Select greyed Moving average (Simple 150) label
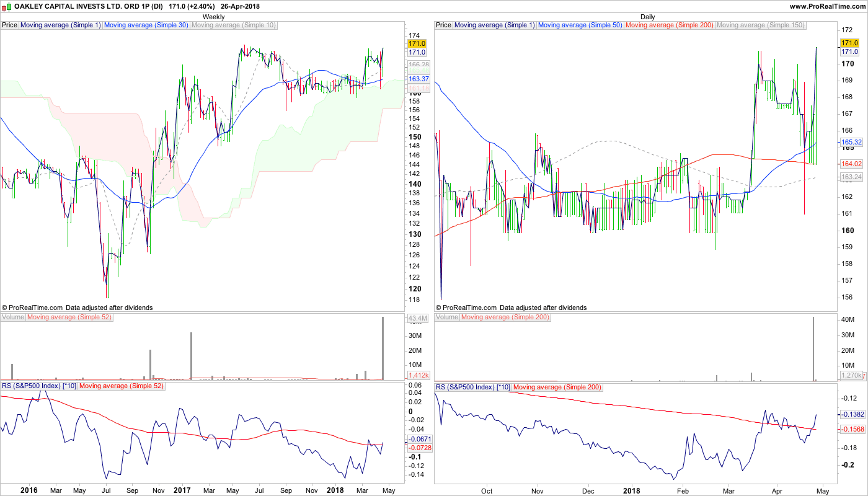The width and height of the screenshot is (868, 496). (x=761, y=25)
